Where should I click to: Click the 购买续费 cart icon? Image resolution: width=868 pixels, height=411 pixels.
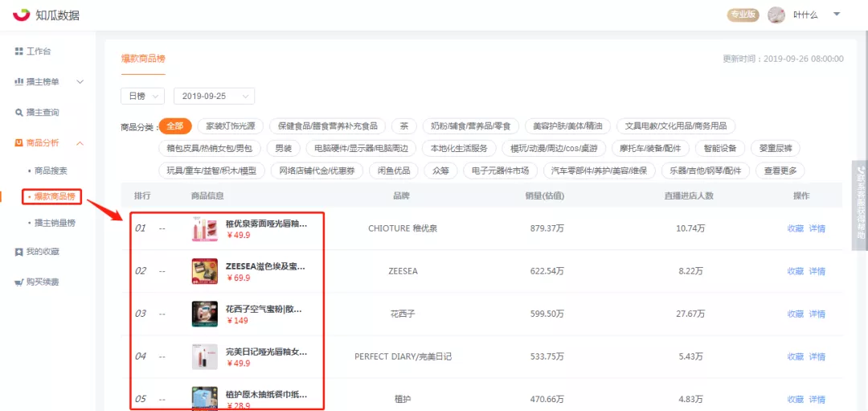click(18, 282)
